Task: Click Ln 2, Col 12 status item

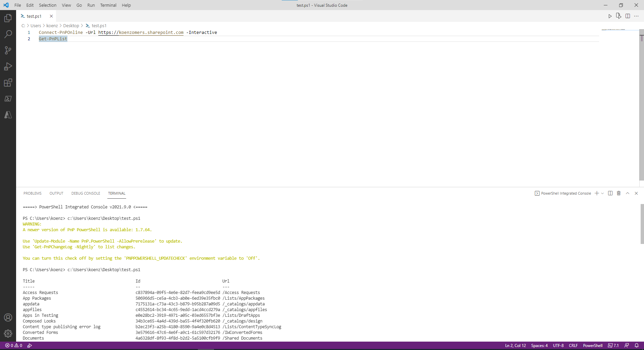Action: coord(516,345)
